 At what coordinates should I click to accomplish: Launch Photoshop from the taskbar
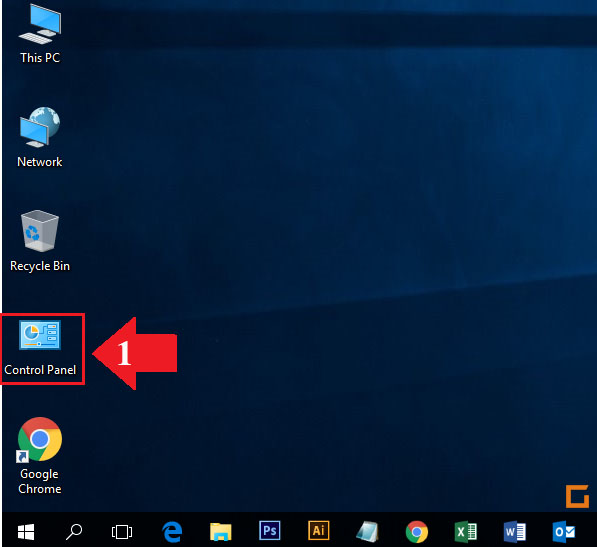click(270, 531)
